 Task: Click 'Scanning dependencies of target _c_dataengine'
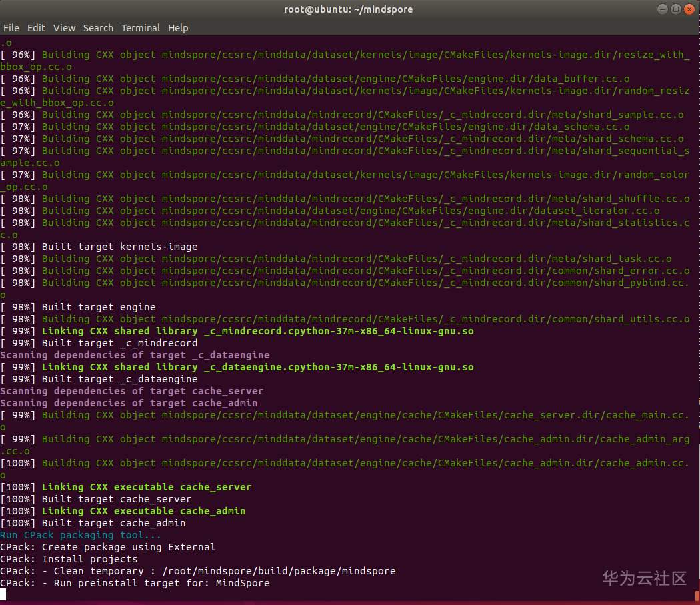coord(135,355)
